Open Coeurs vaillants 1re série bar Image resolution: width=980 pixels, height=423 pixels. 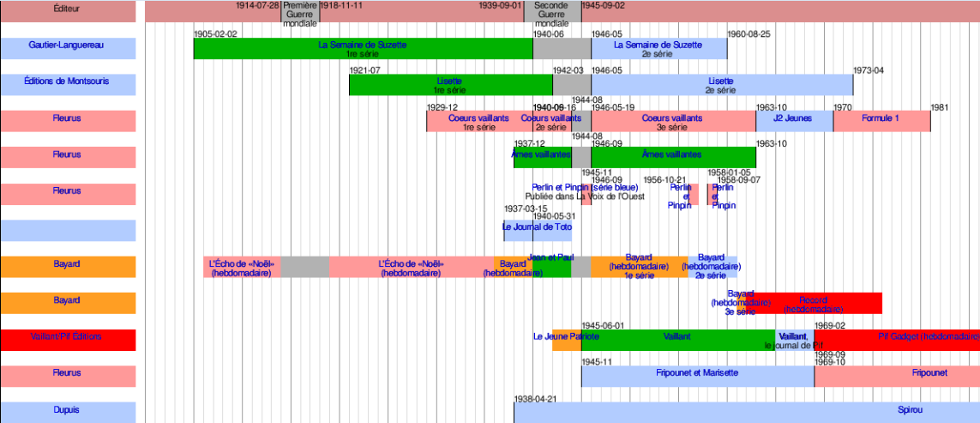click(479, 121)
